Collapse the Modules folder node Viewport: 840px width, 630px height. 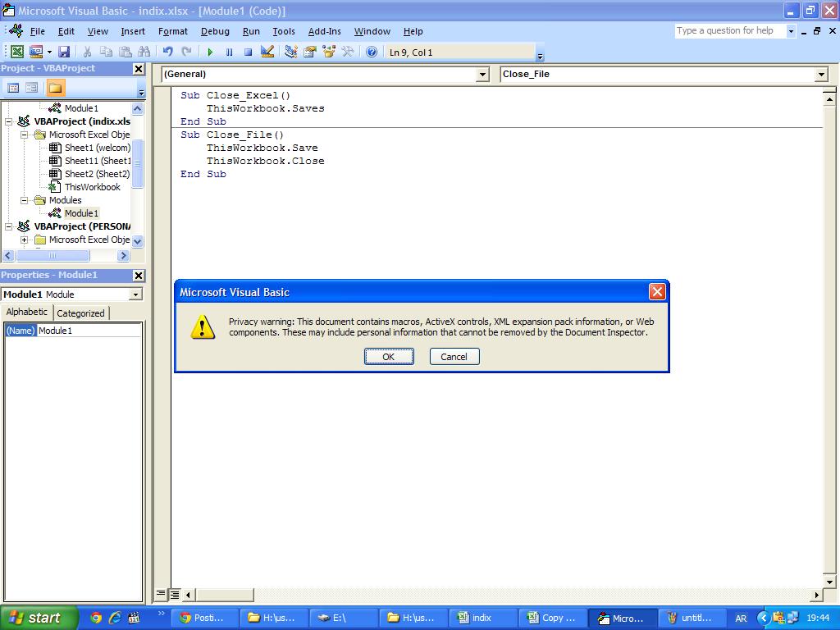[x=24, y=200]
